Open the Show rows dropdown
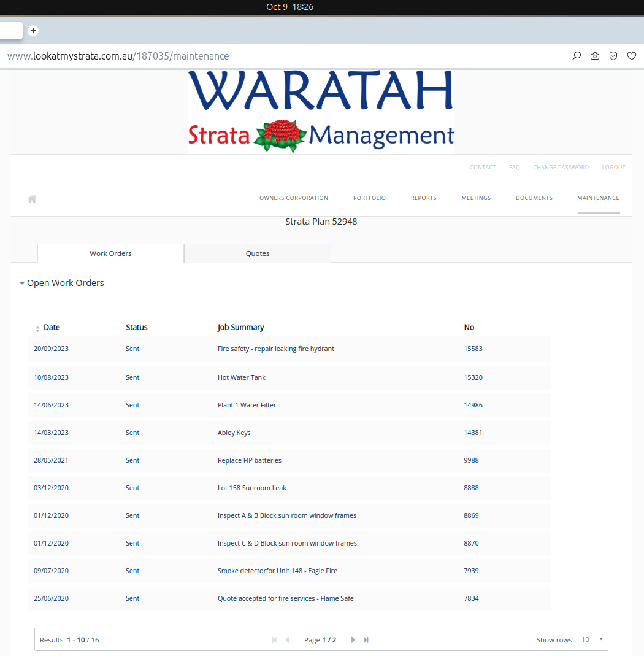 pyautogui.click(x=592, y=639)
